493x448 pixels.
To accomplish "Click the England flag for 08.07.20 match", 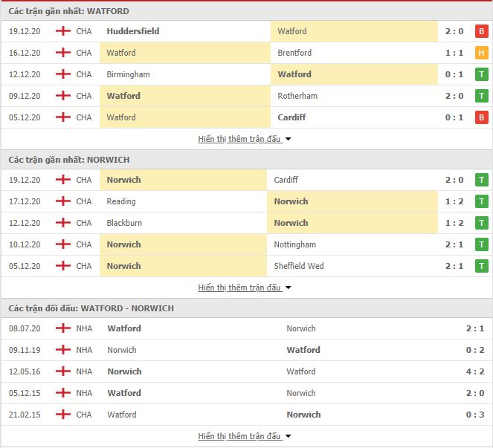I will (x=63, y=328).
